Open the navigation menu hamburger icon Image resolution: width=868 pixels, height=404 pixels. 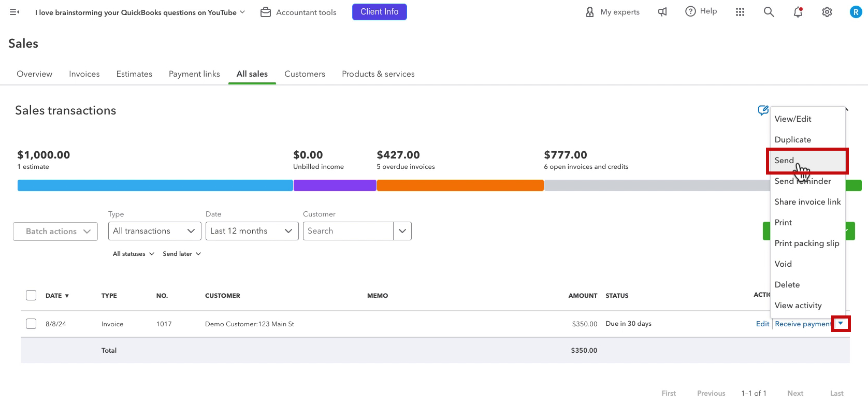(x=15, y=12)
